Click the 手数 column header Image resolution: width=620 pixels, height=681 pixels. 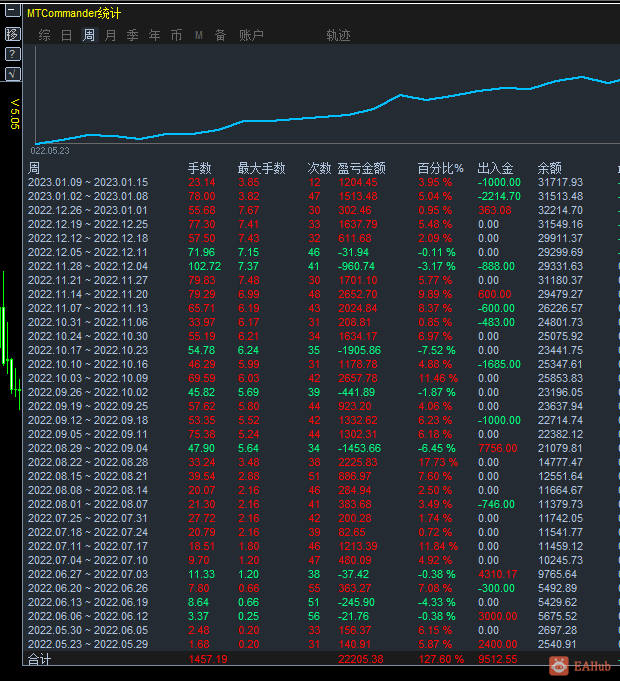pyautogui.click(x=200, y=168)
